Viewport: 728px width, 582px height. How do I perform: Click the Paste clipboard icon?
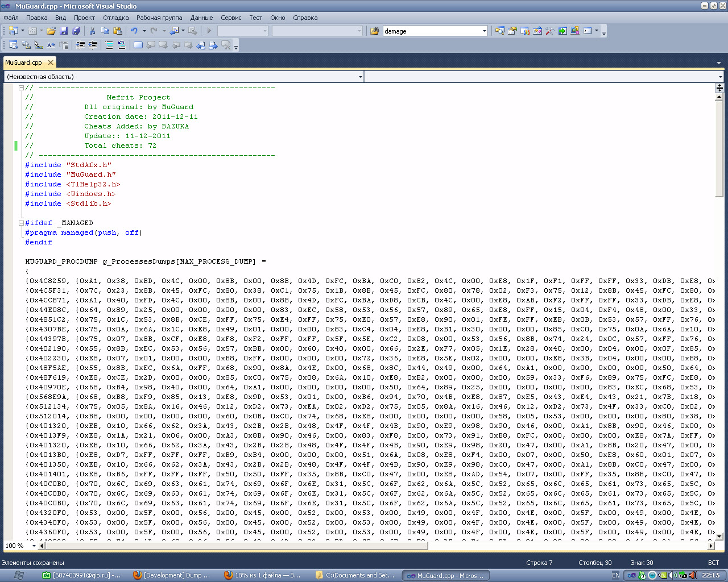coord(117,31)
